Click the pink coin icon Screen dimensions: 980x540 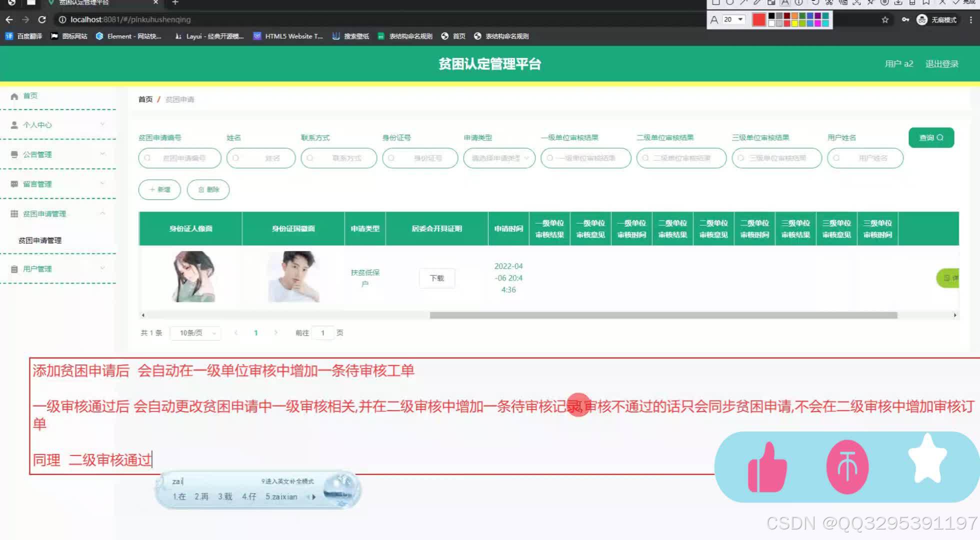pos(847,467)
